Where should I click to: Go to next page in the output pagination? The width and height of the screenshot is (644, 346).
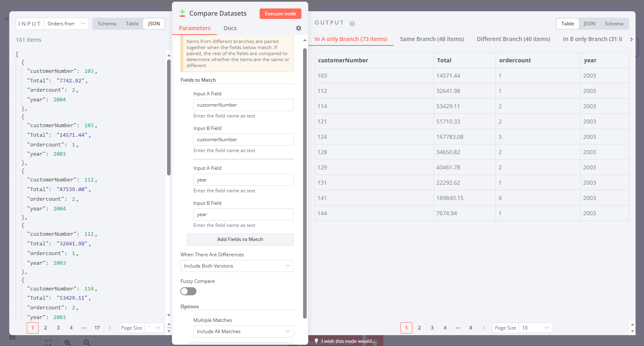pyautogui.click(x=483, y=328)
